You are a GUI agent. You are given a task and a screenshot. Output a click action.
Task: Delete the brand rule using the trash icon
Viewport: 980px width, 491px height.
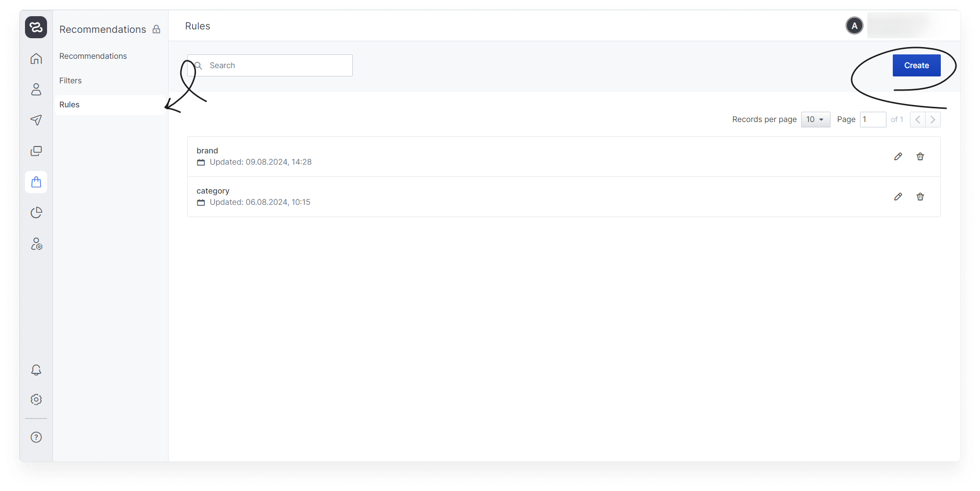coord(920,156)
